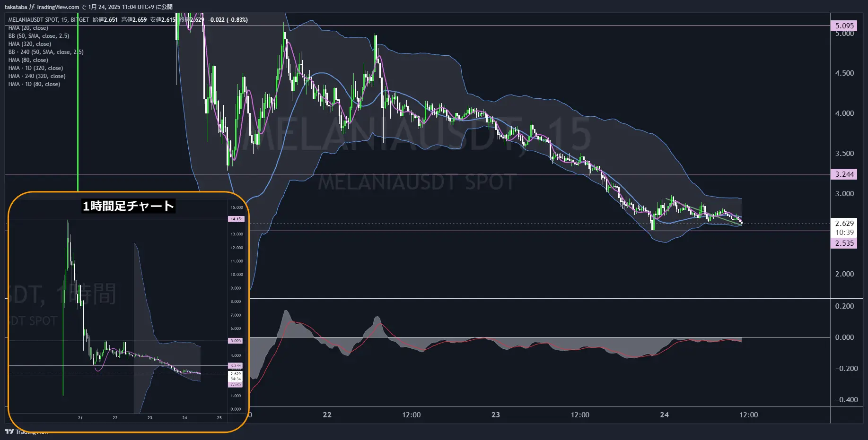Click the 2.000 tick on the main price axis

(x=844, y=274)
